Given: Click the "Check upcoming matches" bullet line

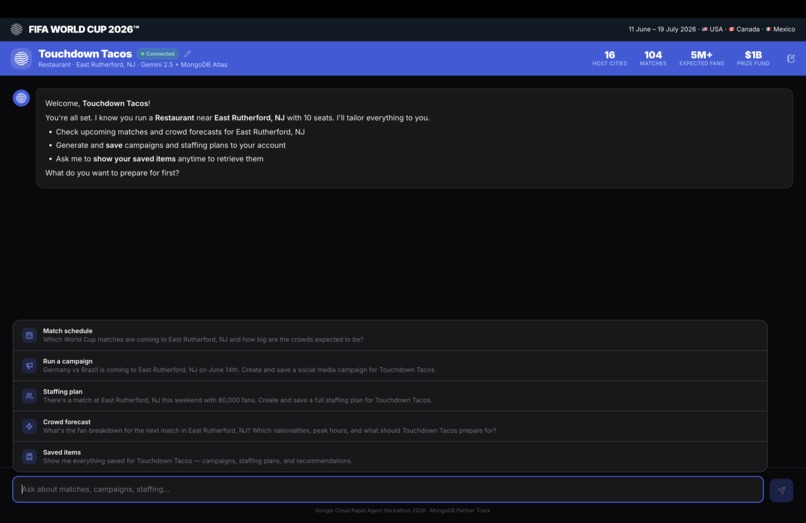Looking at the screenshot, I should coord(180,132).
